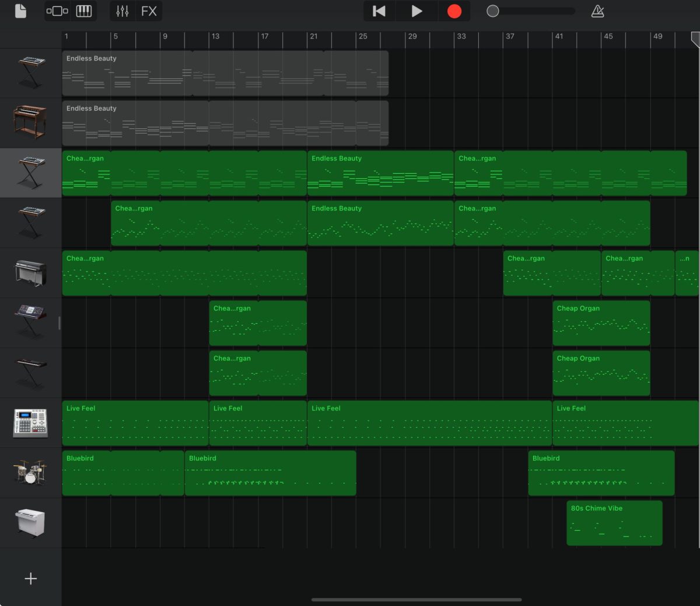Select the electric piano track's region starting at bar 37
This screenshot has height=606, width=700.
click(552, 274)
